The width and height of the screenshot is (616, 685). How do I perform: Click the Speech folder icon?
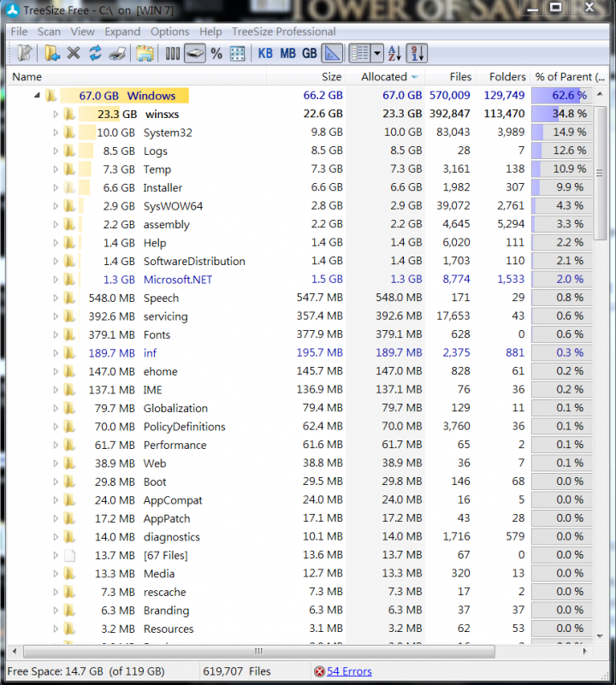(69, 298)
